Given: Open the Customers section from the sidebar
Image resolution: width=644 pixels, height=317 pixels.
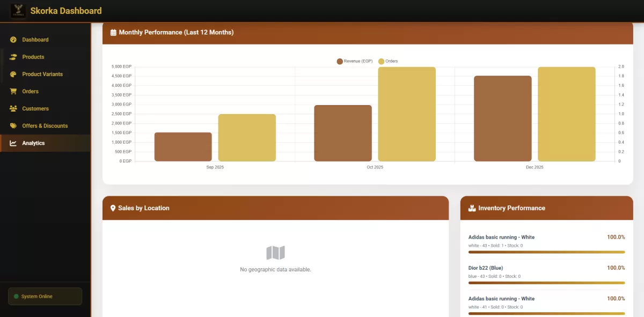Looking at the screenshot, I should 35,108.
